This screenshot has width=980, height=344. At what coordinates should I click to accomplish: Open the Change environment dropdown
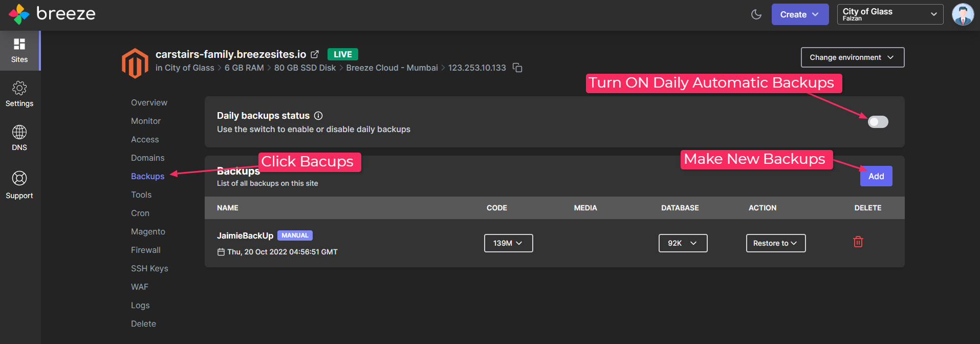pyautogui.click(x=853, y=57)
